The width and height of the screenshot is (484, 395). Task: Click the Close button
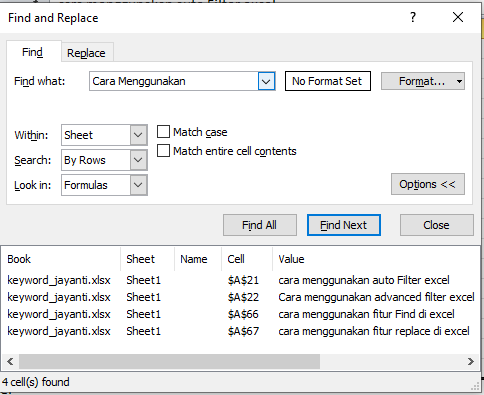[x=437, y=225]
